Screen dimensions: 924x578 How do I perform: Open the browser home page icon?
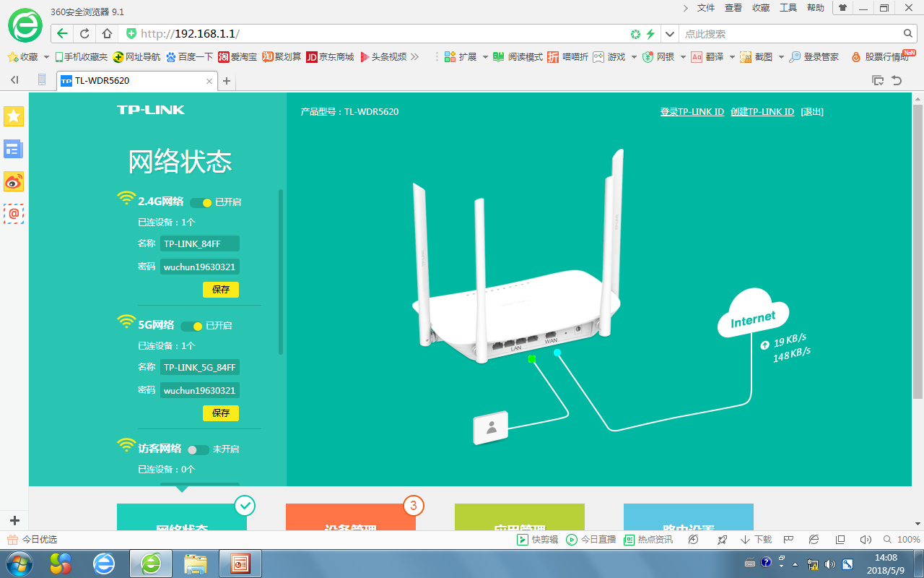[107, 33]
